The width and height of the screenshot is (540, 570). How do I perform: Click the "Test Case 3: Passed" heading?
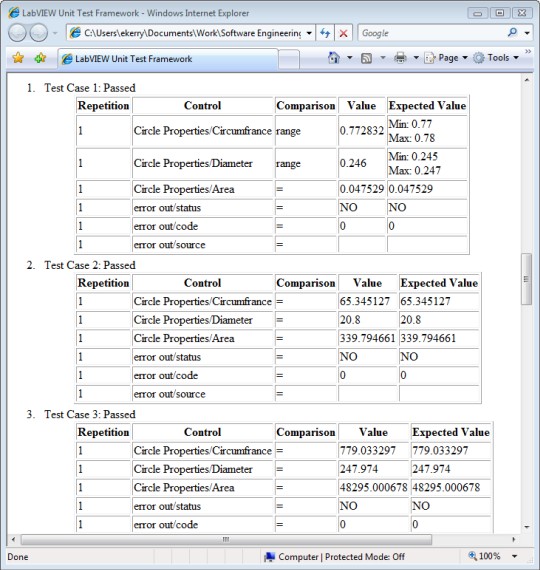click(x=90, y=414)
